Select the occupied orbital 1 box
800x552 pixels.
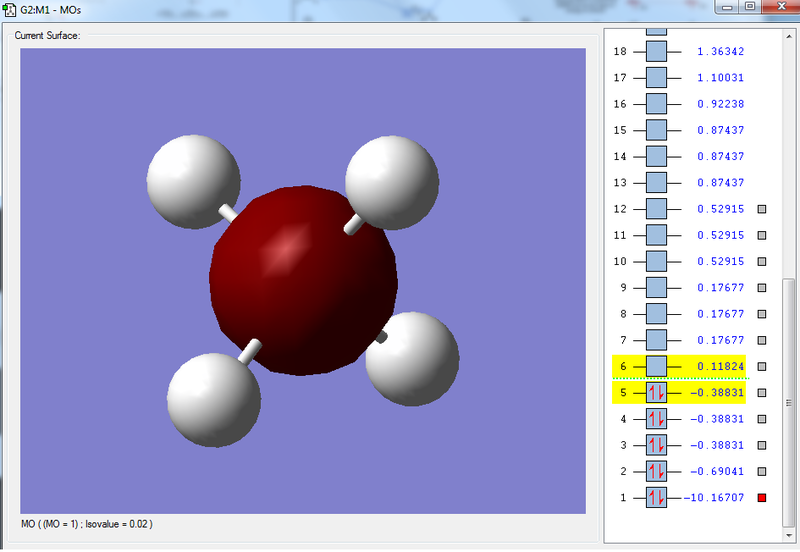657,497
